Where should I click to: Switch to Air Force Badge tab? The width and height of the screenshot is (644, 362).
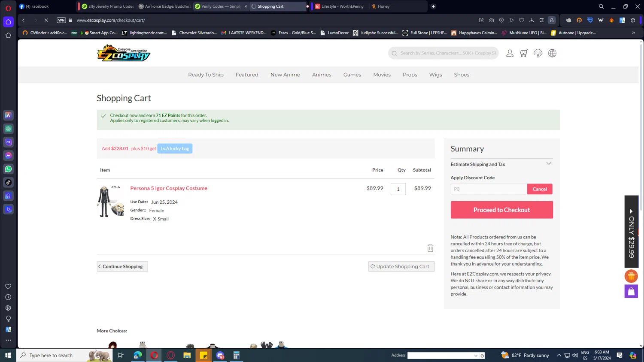pyautogui.click(x=165, y=6)
